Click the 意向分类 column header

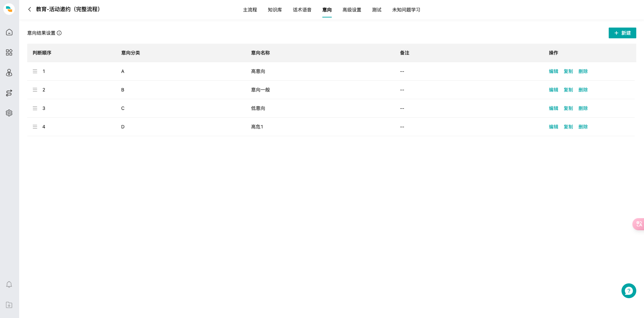click(131, 53)
